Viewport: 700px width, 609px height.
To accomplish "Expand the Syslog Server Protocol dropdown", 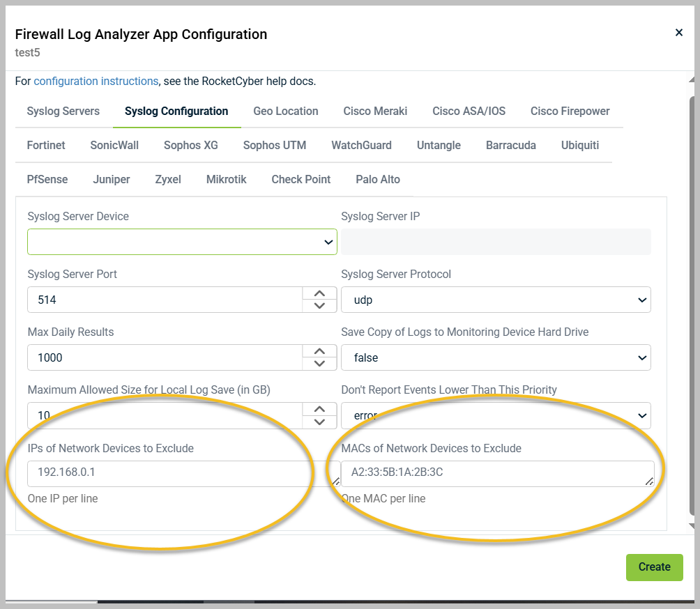I will pos(496,300).
